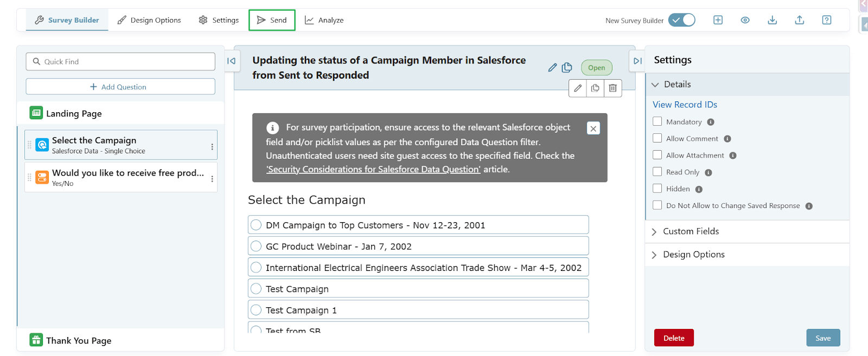Click the Landing Page green icon

pos(36,113)
